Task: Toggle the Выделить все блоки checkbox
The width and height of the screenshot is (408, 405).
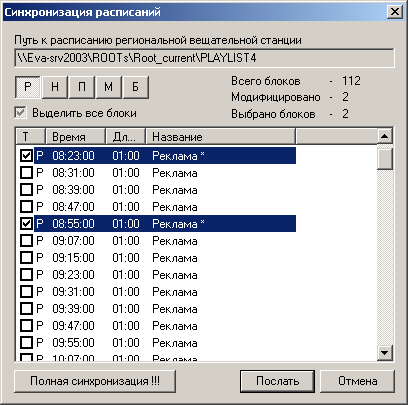Action: tap(21, 113)
